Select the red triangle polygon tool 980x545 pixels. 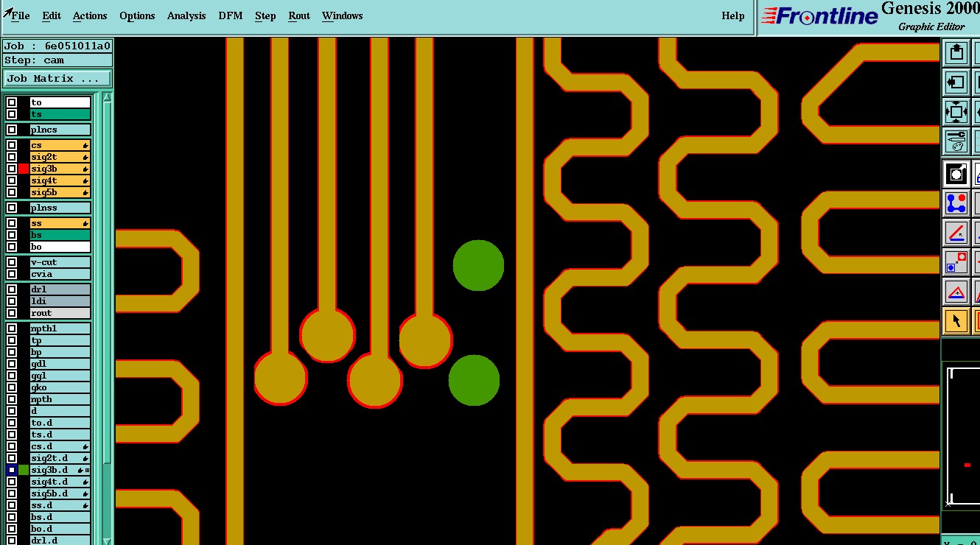(x=956, y=292)
